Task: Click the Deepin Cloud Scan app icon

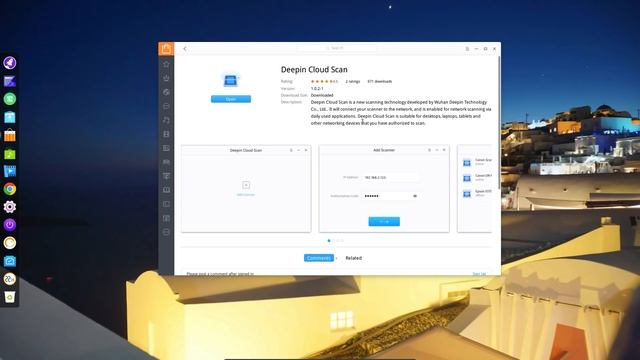Action: [231, 80]
